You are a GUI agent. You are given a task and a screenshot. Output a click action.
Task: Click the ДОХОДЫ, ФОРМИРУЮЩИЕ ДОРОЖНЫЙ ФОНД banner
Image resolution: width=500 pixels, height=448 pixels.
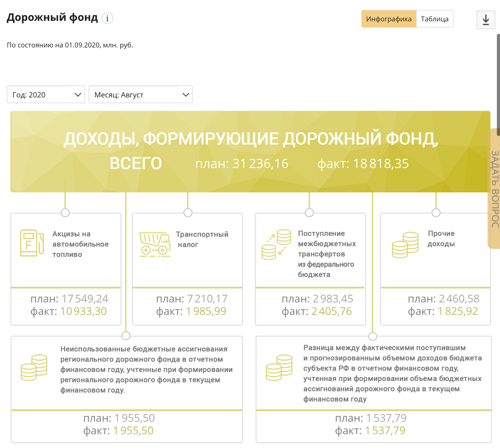[250, 151]
